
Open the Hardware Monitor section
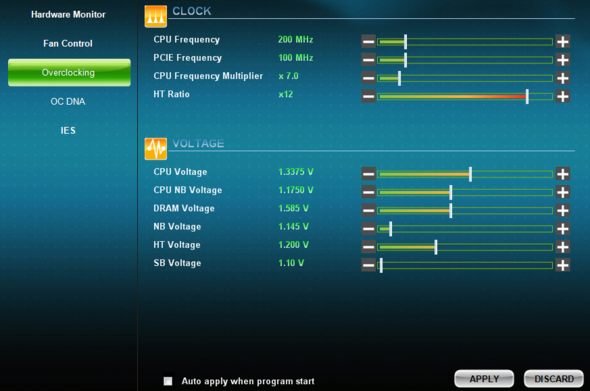point(68,15)
